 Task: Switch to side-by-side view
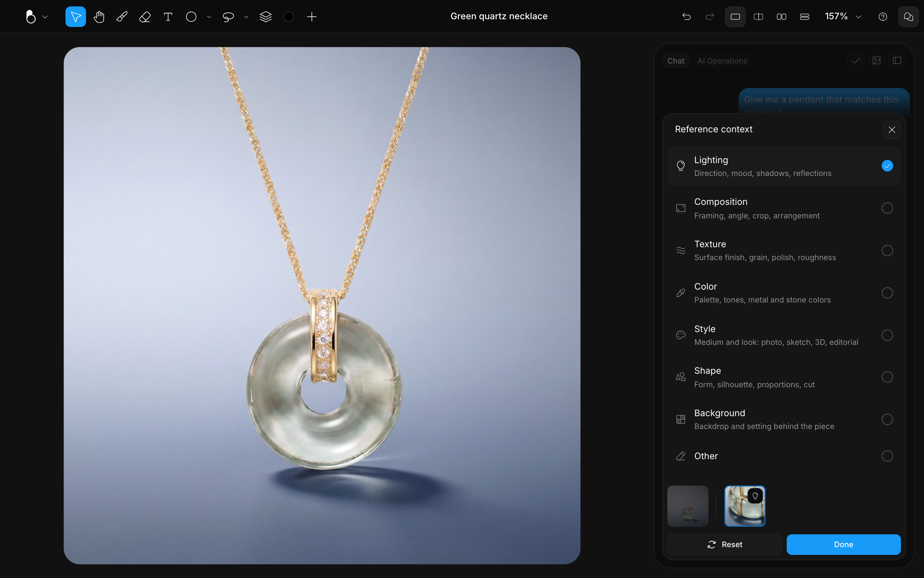[782, 17]
